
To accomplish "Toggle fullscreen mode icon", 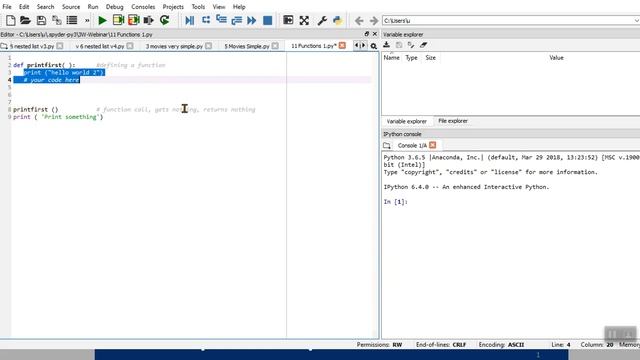I will click(x=304, y=20).
